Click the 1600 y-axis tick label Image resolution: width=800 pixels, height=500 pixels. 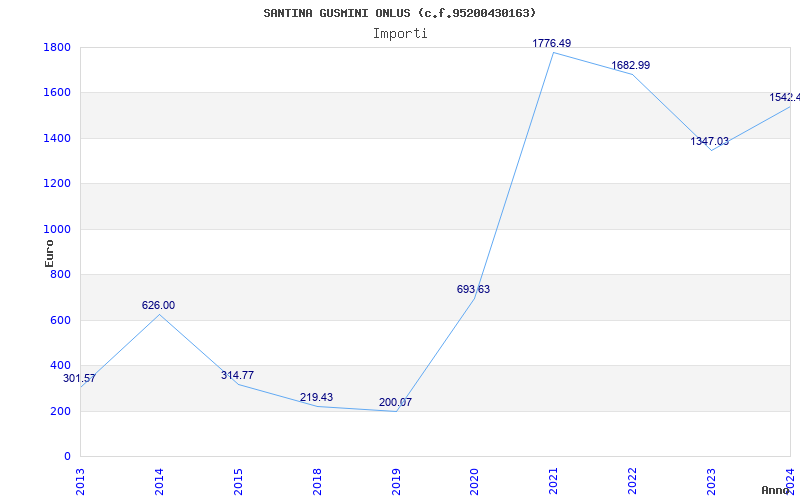point(57,93)
